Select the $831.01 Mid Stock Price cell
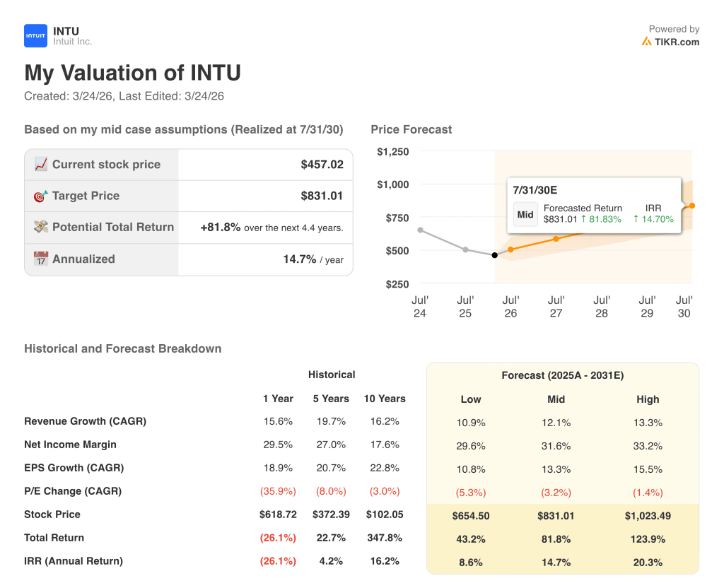This screenshot has height=588, width=724. click(x=556, y=516)
